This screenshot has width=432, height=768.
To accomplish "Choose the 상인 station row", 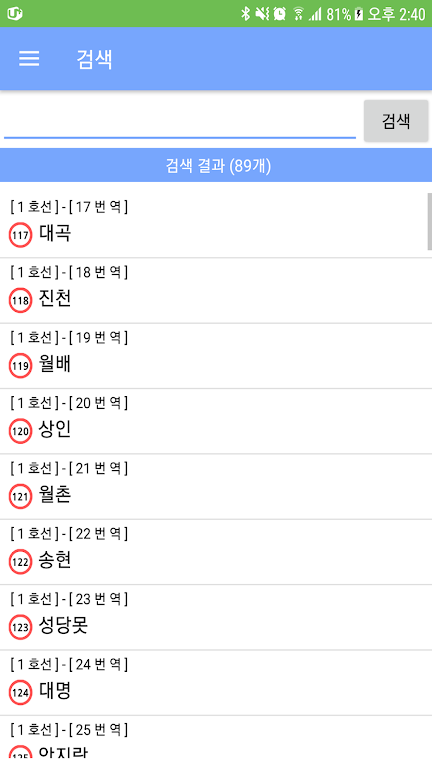I will (216, 422).
